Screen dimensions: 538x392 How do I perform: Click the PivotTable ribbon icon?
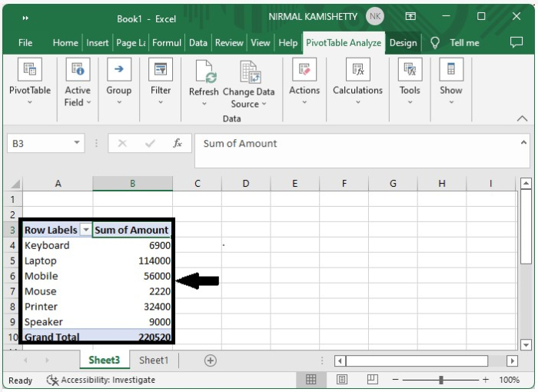click(30, 69)
